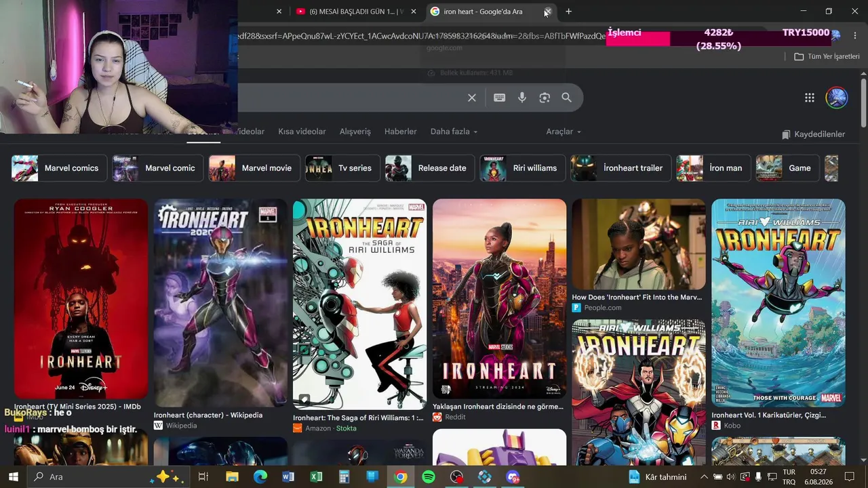868x488 pixels.
Task: Open Task View in the taskbar
Action: 203,476
